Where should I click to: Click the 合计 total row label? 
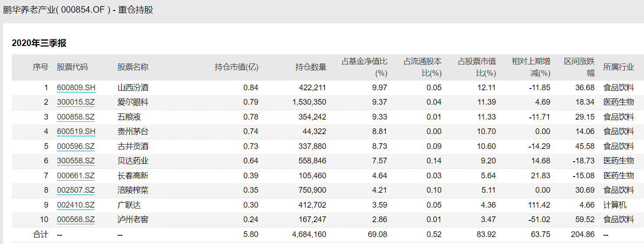point(41,234)
